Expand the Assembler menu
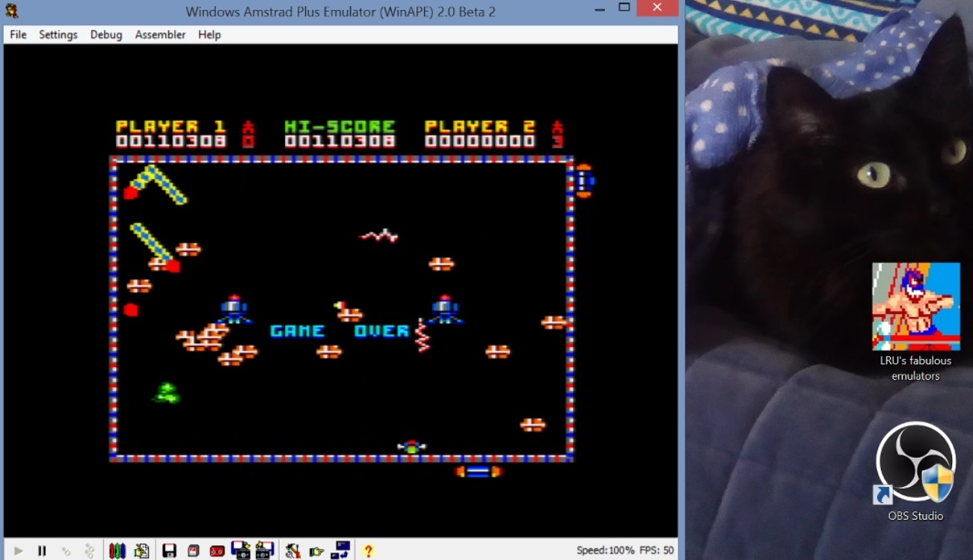This screenshot has height=560, width=973. [160, 34]
